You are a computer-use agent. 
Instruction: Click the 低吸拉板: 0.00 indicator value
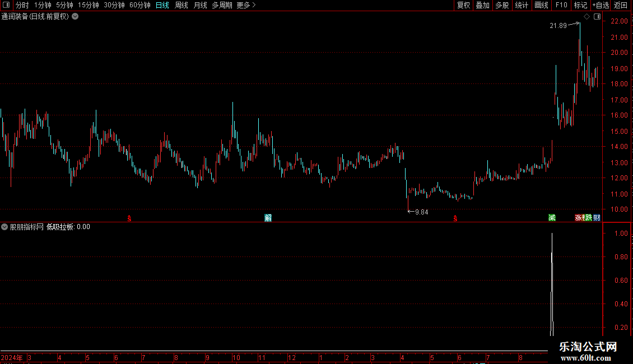[68, 227]
